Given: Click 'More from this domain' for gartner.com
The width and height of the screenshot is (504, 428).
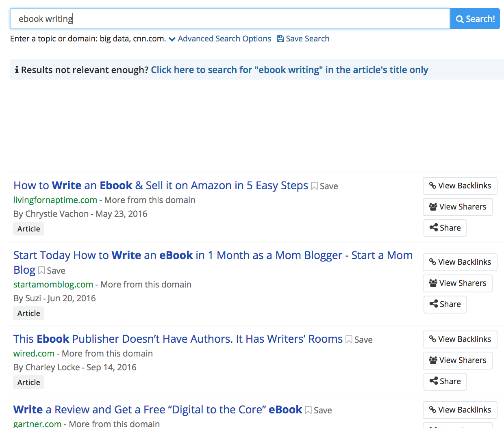Looking at the screenshot, I should tap(114, 424).
